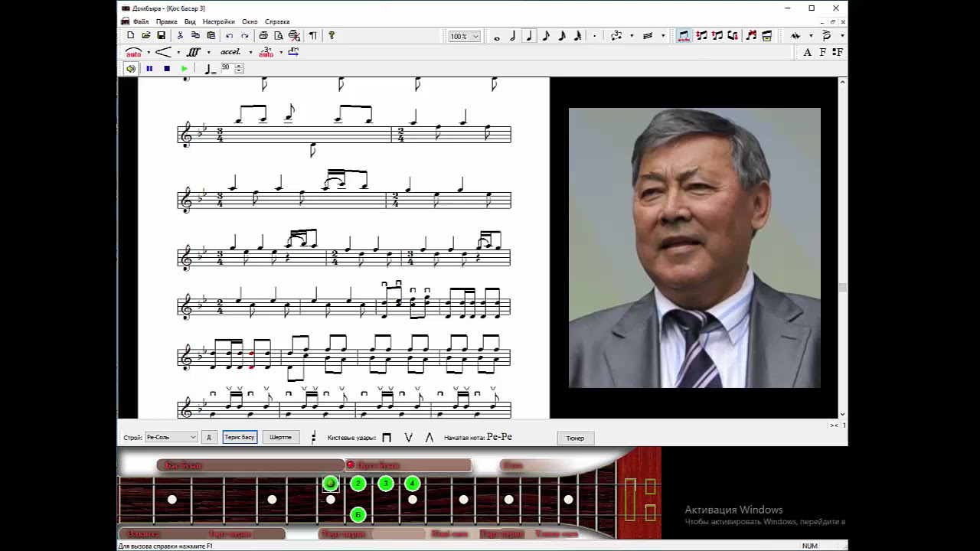Open the Вид menu
Image resolution: width=980 pixels, height=551 pixels.
point(190,21)
